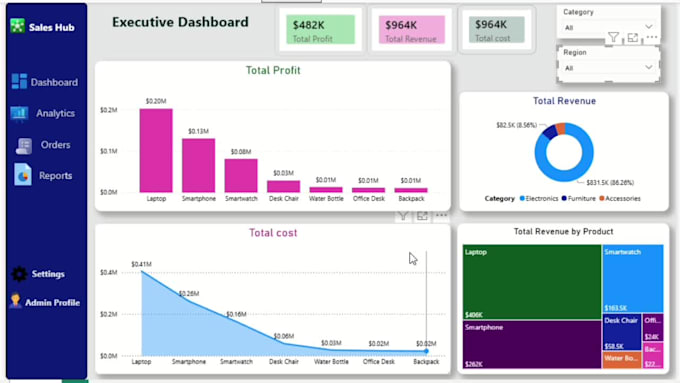Viewport: 680px width, 383px height.
Task: Click the Backpack data point on cost chart
Action: pyautogui.click(x=426, y=351)
